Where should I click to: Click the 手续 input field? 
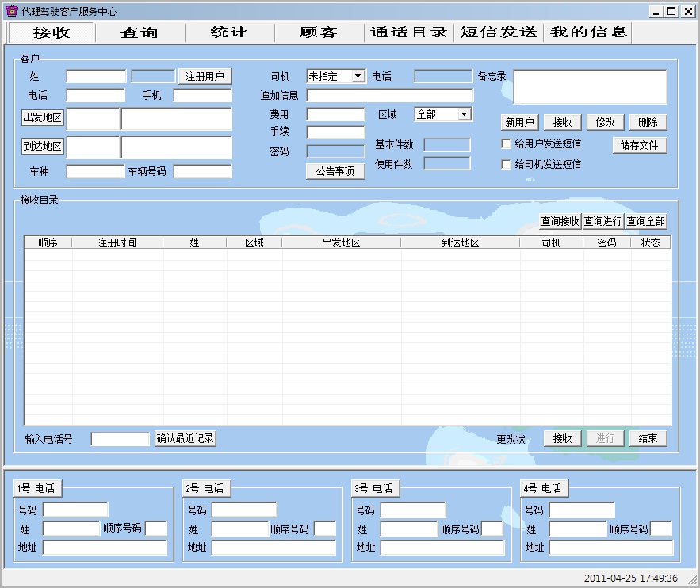point(335,132)
